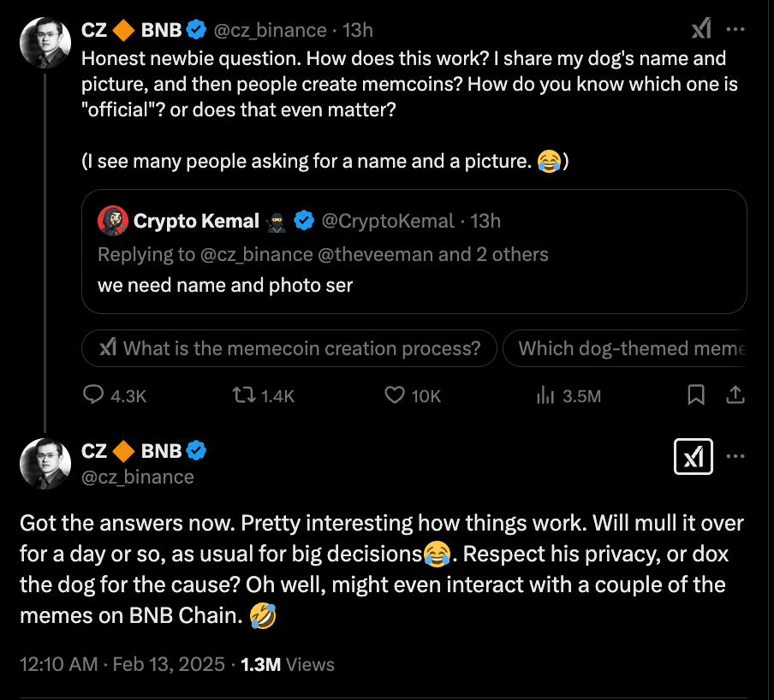The width and height of the screenshot is (774, 700).
Task: Click the 12:10 AM Feb 13, 2025 timestamp
Action: (122, 664)
